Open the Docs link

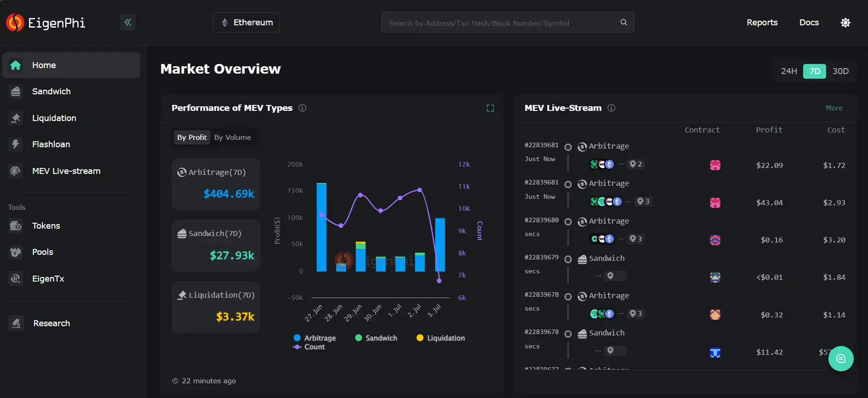[809, 23]
